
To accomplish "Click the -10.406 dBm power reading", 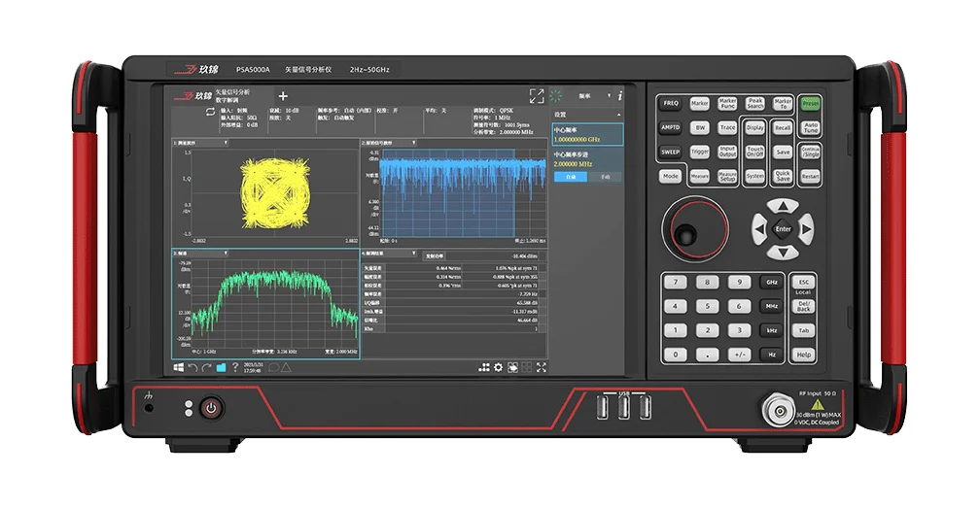I will 524,256.
